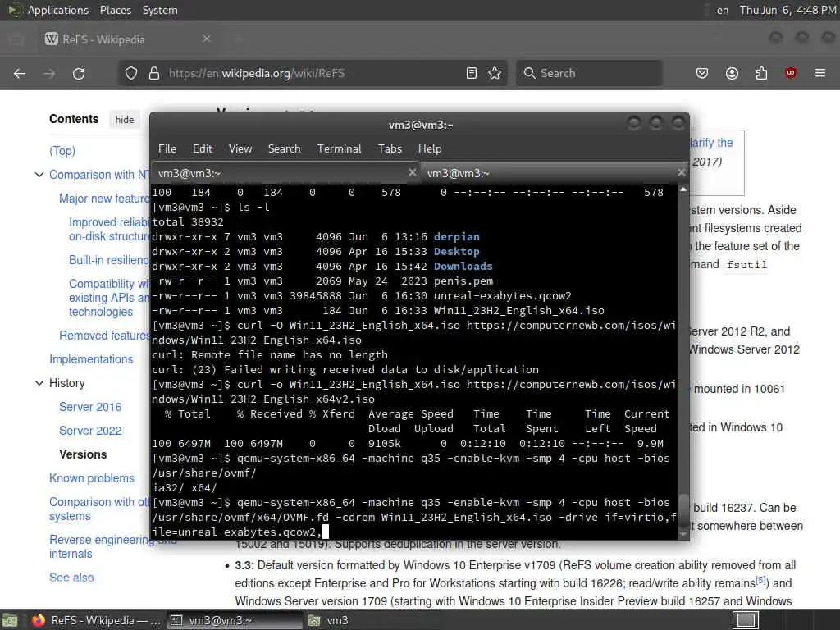Close the first terminal tab
The image size is (840, 630).
pos(412,172)
